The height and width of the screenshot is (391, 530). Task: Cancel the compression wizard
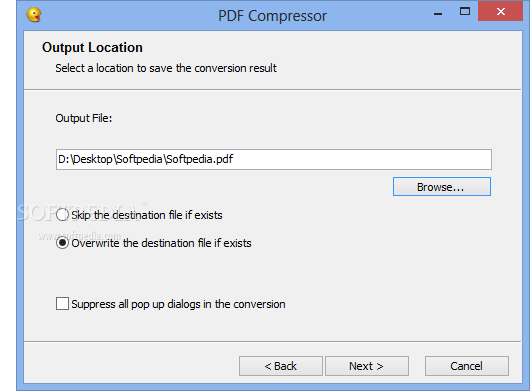tap(467, 366)
